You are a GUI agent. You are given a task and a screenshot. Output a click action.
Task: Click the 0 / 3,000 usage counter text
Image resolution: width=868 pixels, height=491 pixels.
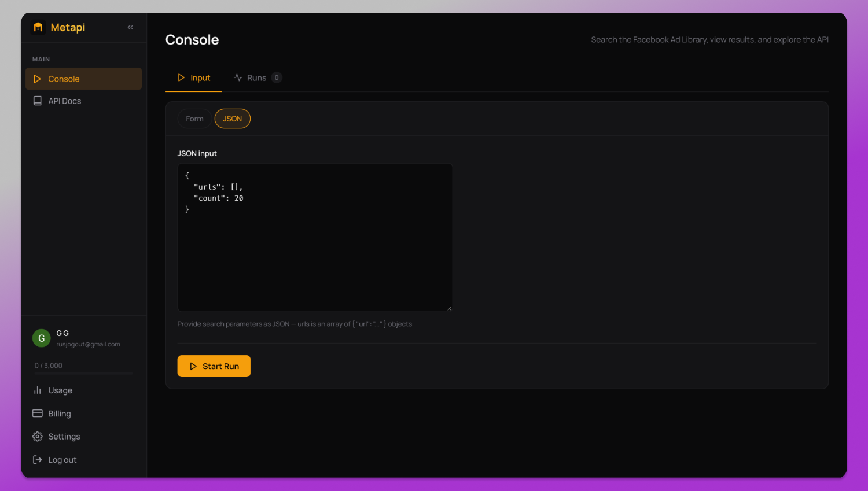[49, 366]
